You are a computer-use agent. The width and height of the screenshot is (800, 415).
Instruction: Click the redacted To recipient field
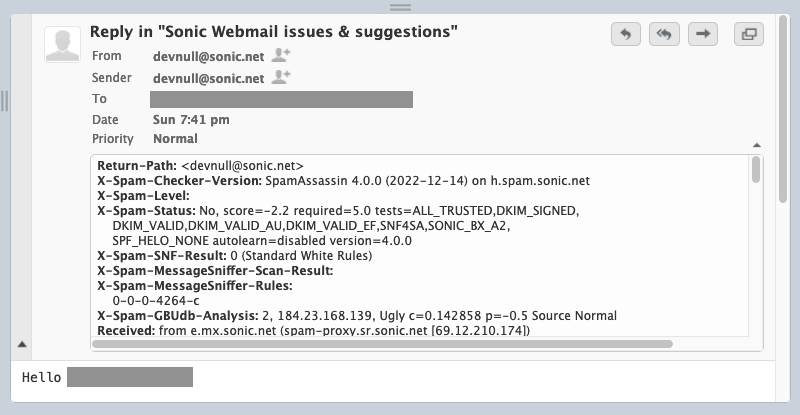tap(281, 100)
